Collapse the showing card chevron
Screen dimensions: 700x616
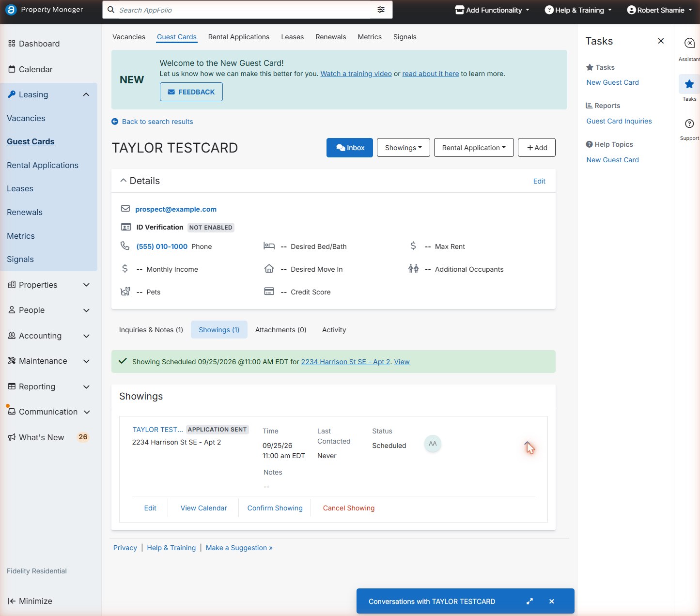pos(528,445)
